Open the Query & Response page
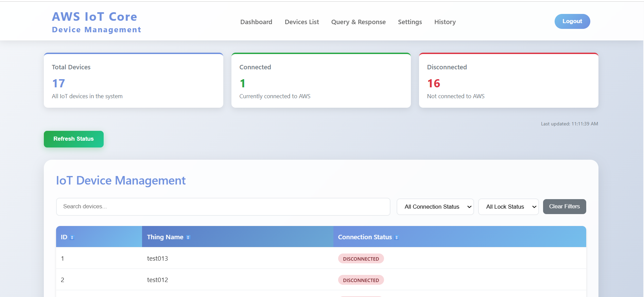This screenshot has height=297, width=644. coord(358,22)
